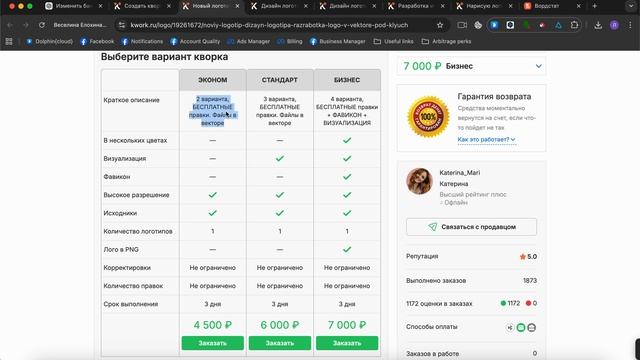Click the 'Гарантия возврата' title

pos(494,97)
